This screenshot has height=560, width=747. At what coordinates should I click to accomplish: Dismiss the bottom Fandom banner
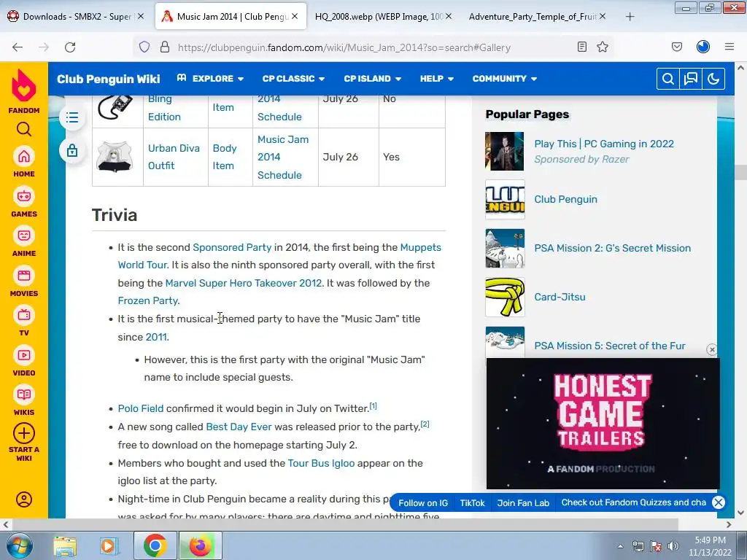tap(719, 502)
